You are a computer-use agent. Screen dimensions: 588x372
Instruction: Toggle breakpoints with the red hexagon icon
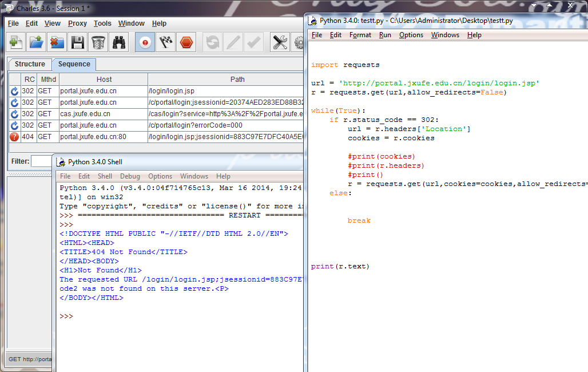pyautogui.click(x=186, y=42)
